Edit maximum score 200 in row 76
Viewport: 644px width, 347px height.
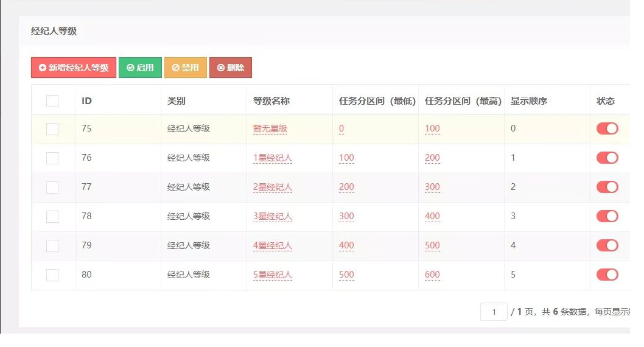(432, 158)
